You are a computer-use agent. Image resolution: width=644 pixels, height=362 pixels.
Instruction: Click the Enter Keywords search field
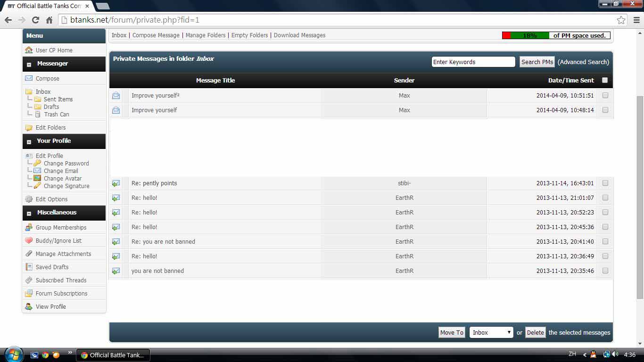(473, 62)
